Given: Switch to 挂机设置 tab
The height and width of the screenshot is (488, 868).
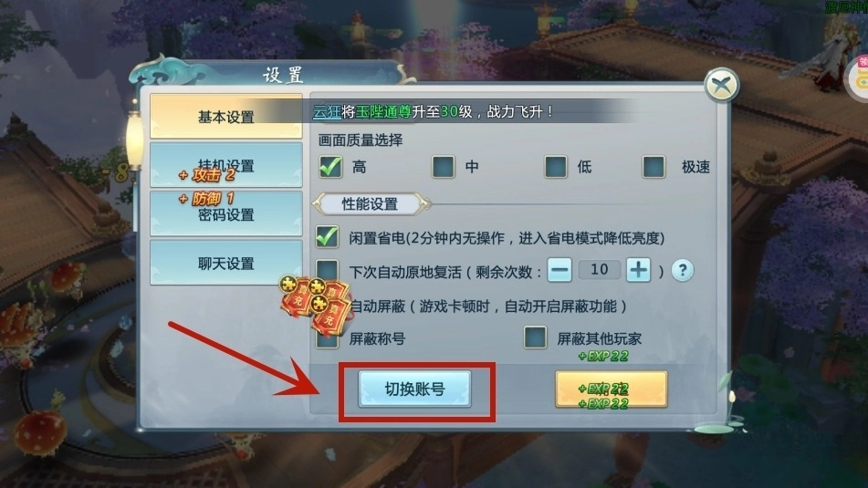Looking at the screenshot, I should click(x=225, y=165).
